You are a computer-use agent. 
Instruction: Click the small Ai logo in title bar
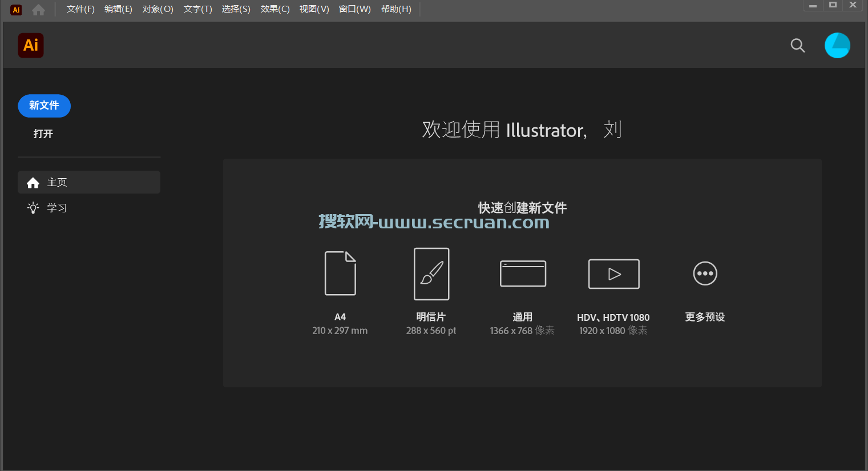point(16,10)
